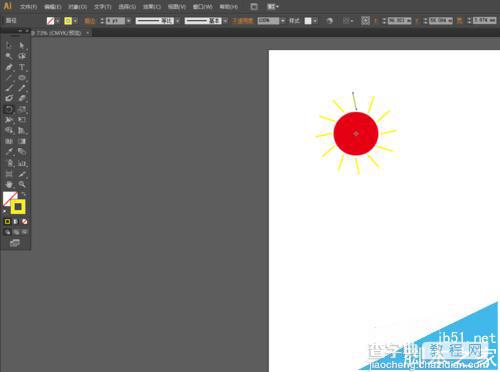Enable Draw Normal mode

[x=7, y=232]
